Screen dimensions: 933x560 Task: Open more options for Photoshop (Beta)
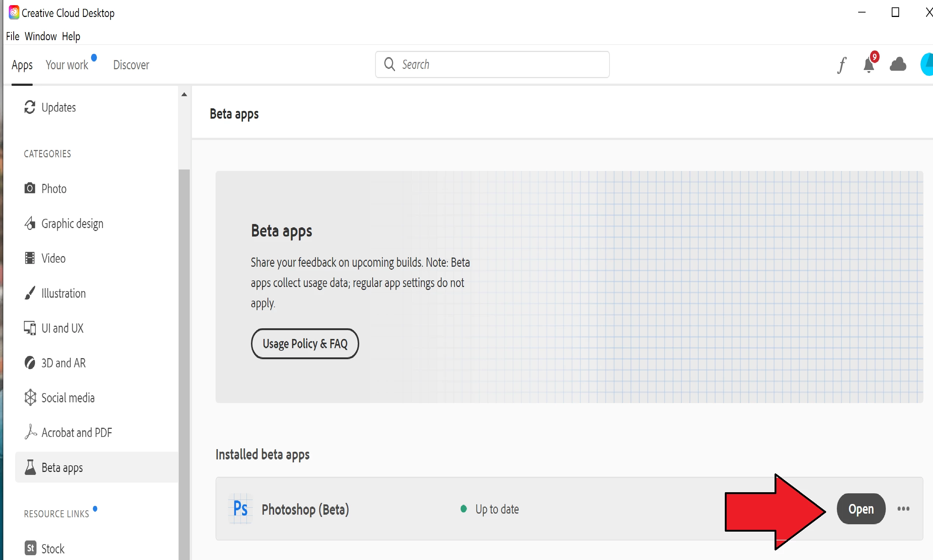tap(903, 509)
